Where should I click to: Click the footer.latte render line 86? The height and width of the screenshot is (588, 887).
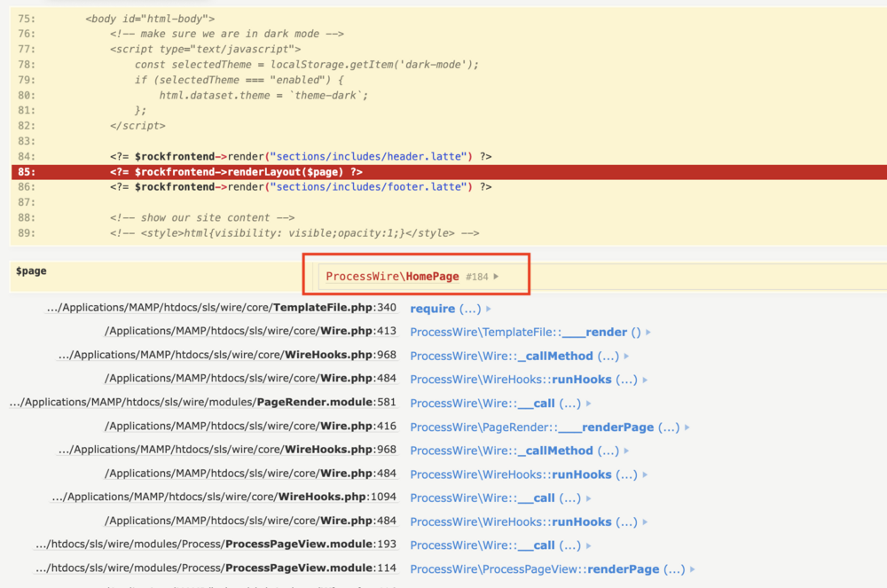coord(300,187)
